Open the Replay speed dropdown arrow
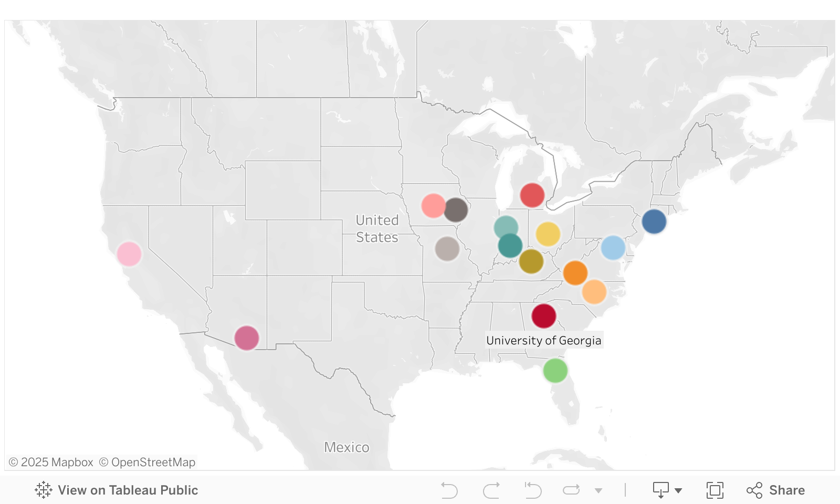This screenshot has width=840, height=504. pos(598,491)
